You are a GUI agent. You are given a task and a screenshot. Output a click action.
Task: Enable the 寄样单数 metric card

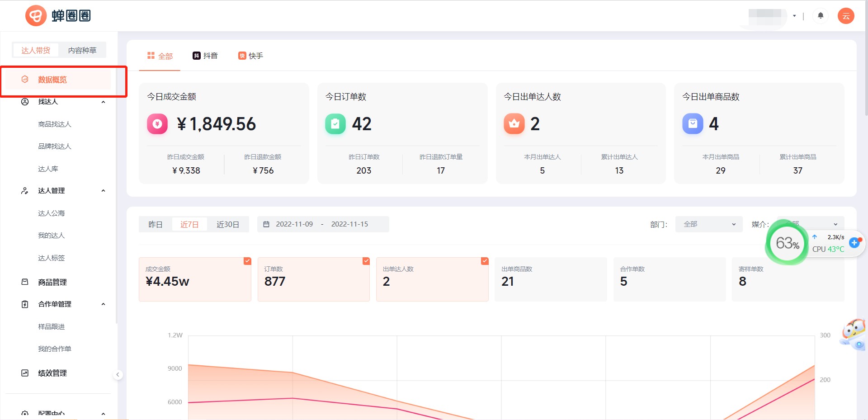click(x=788, y=279)
